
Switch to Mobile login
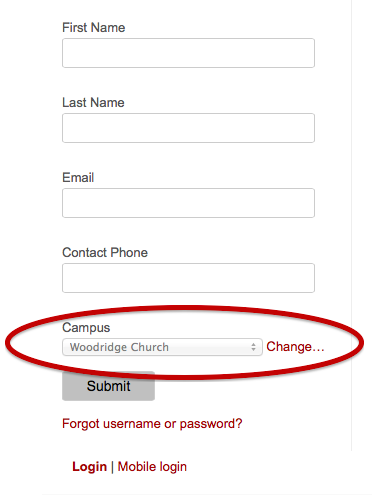[x=152, y=467]
